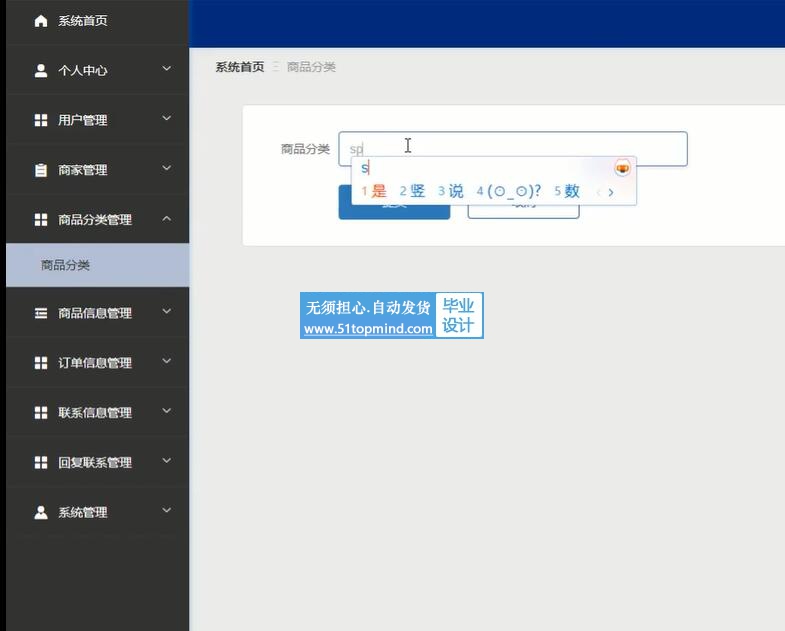This screenshot has height=631, width=785.
Task: Click inside the 商品分类 input field
Action: 513,149
